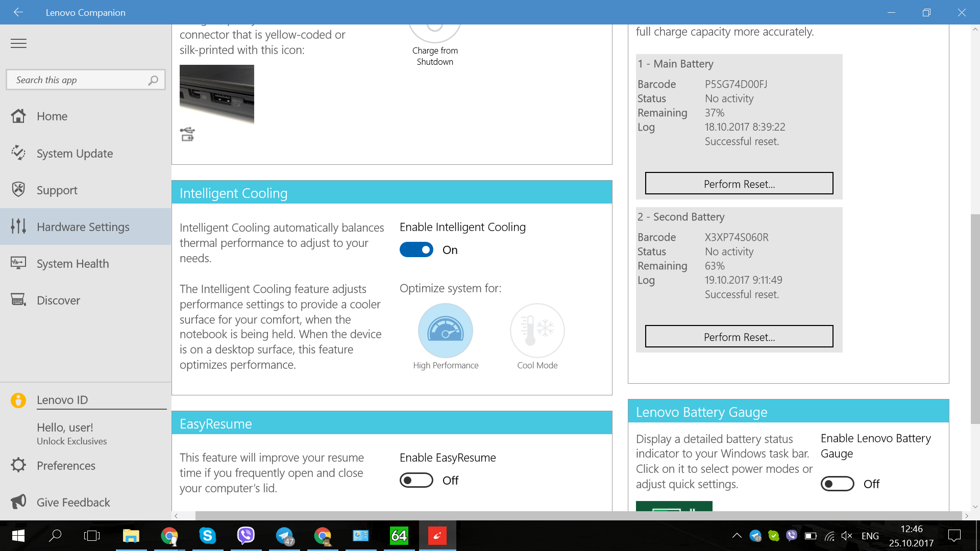
Task: Click the Lenovo ID profile icon
Action: pyautogui.click(x=18, y=400)
